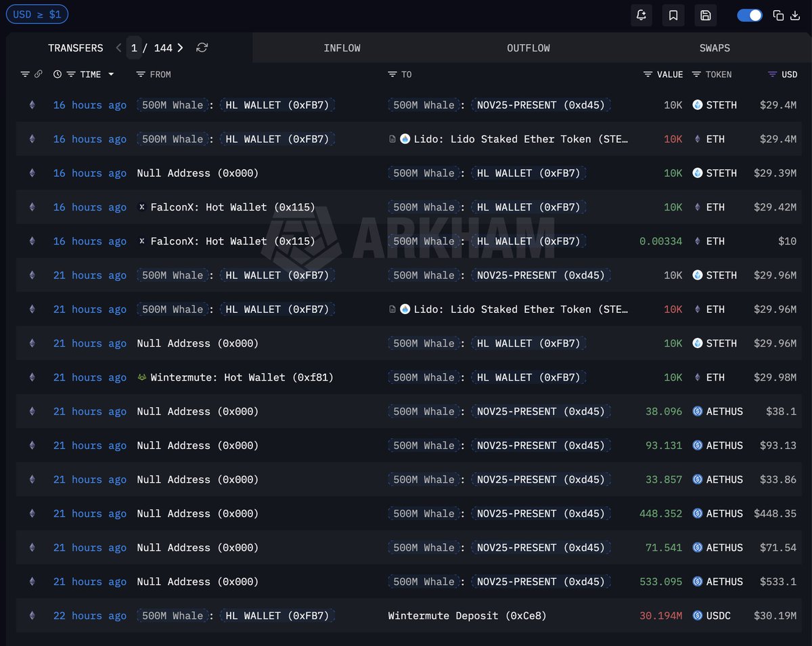Toggle the TIME sort arrow
The width and height of the screenshot is (812, 646).
click(x=111, y=74)
